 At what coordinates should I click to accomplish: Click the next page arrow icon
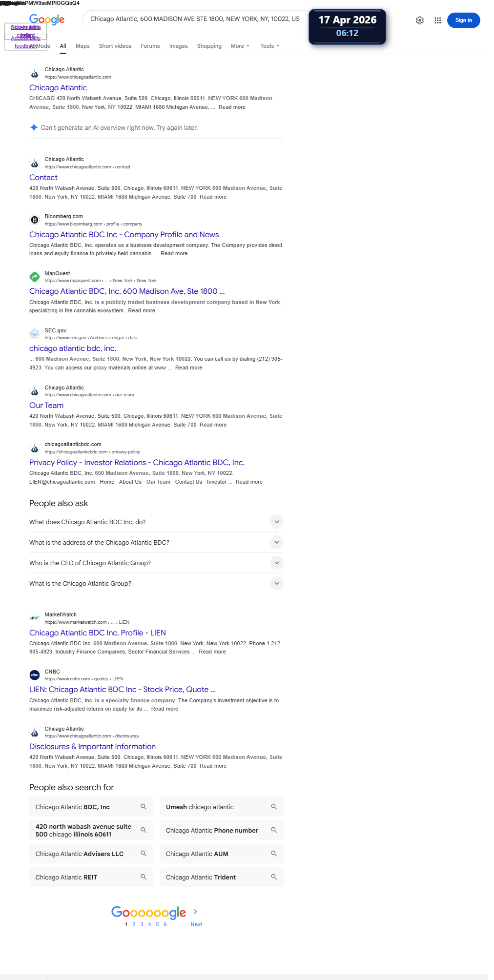coord(196,912)
